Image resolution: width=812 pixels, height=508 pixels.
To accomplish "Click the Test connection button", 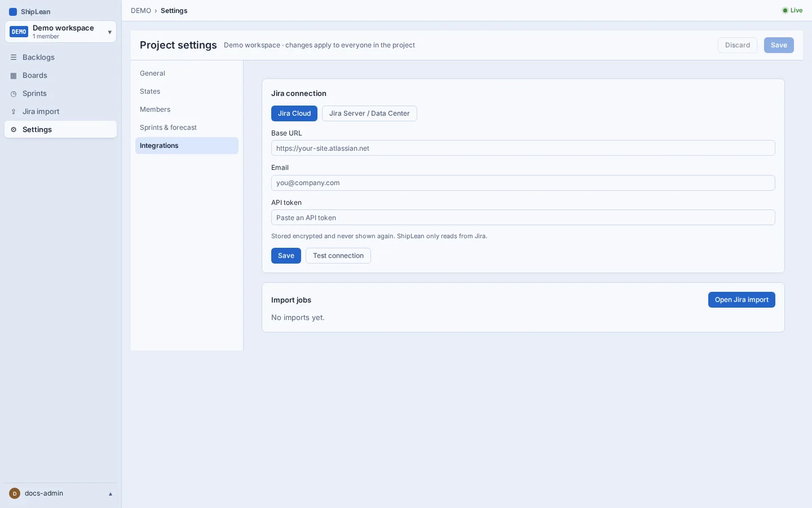I will pyautogui.click(x=338, y=256).
